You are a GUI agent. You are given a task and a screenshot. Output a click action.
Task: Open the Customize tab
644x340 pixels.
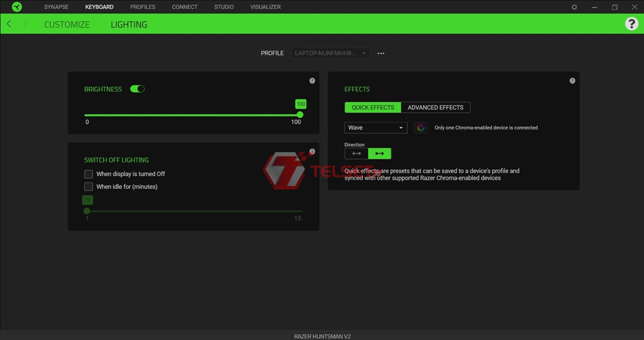tap(67, 24)
